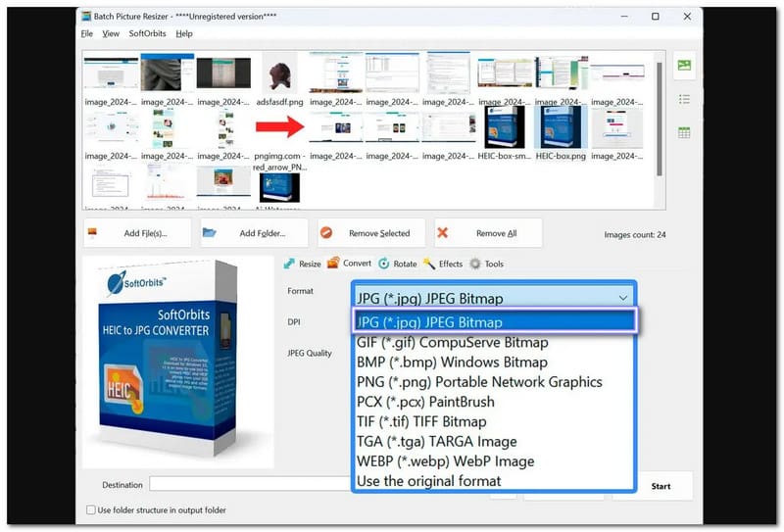Select the HEIC-box-sm thumbnail
This screenshot has width=784, height=532.
505,134
